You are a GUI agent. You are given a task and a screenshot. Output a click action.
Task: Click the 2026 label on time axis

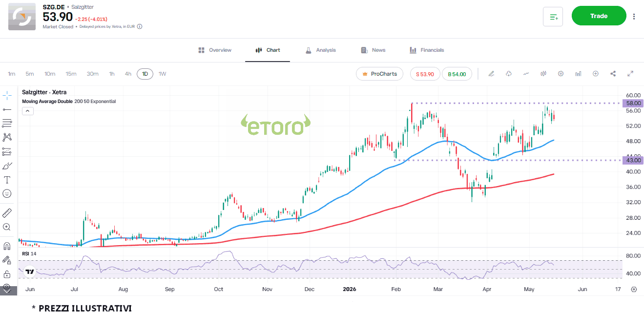coord(349,289)
